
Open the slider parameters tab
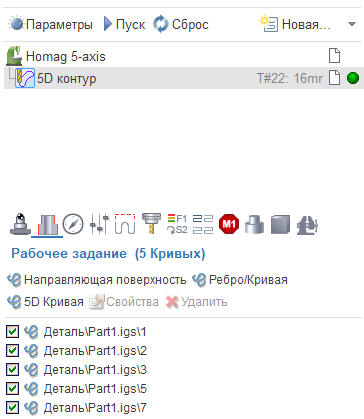[x=99, y=224]
